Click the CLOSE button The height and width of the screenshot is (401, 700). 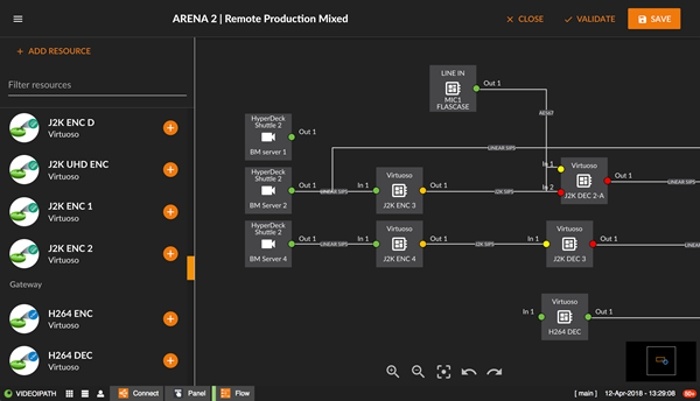click(525, 19)
